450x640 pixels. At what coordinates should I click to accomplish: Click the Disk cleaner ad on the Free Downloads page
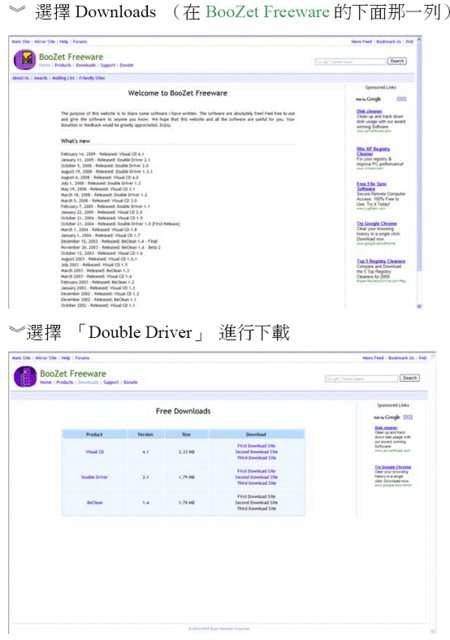click(386, 428)
